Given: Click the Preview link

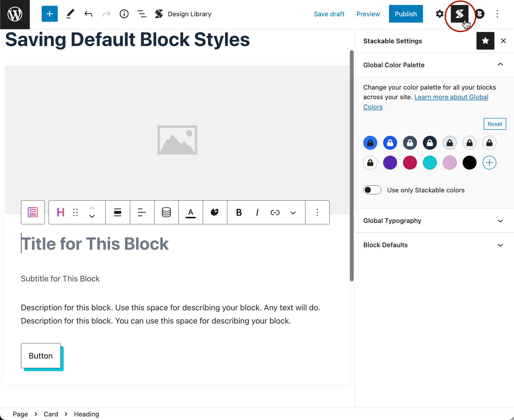Looking at the screenshot, I should (368, 14).
